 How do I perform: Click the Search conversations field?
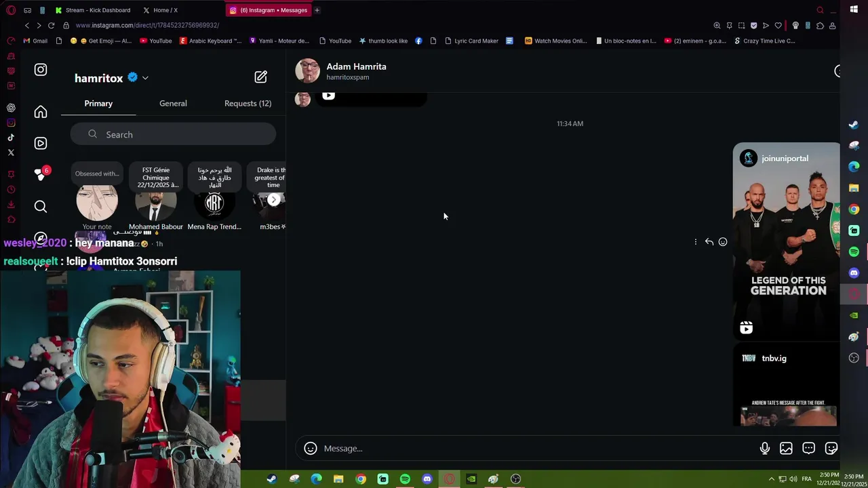[173, 134]
